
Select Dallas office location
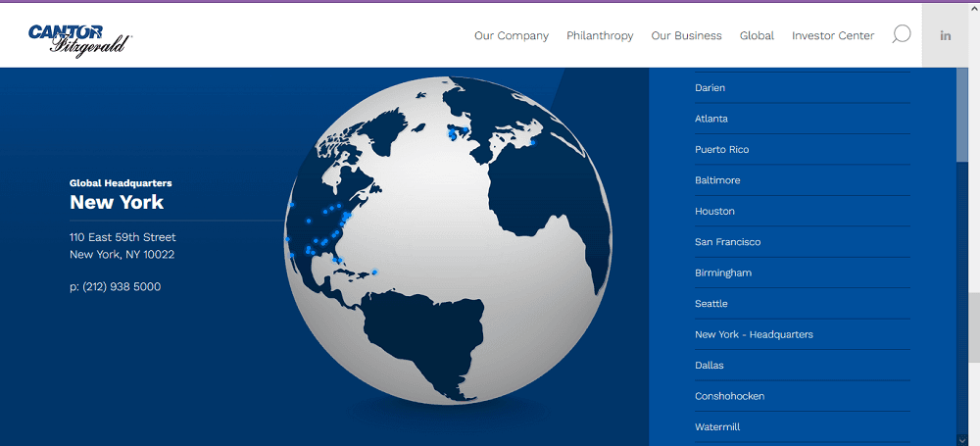point(803,365)
